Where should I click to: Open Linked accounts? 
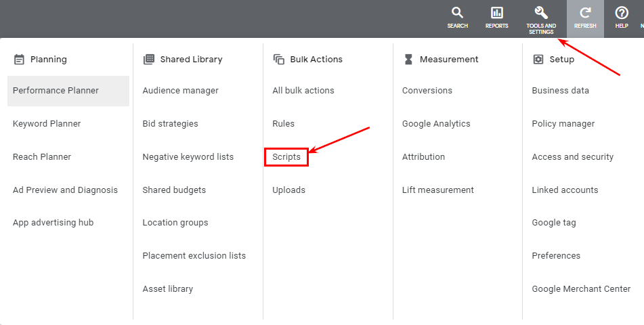565,190
